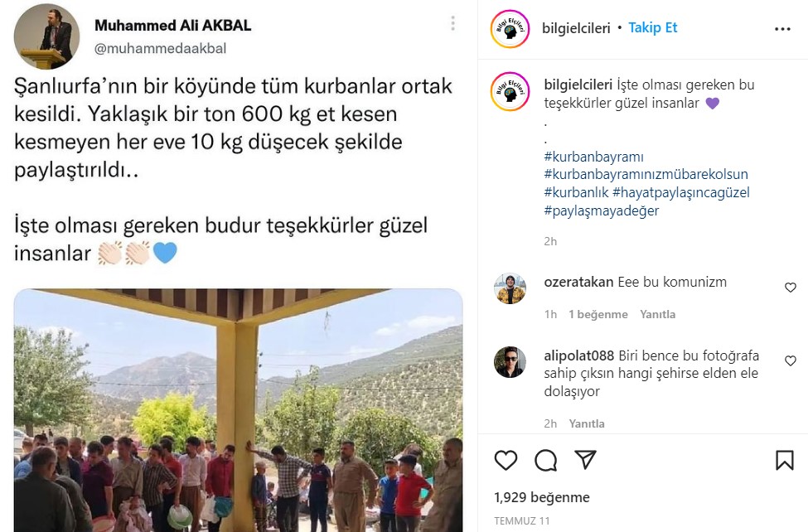Open the #paylaşmayadeğer hashtag
This screenshot has width=808, height=532.
coord(602,210)
